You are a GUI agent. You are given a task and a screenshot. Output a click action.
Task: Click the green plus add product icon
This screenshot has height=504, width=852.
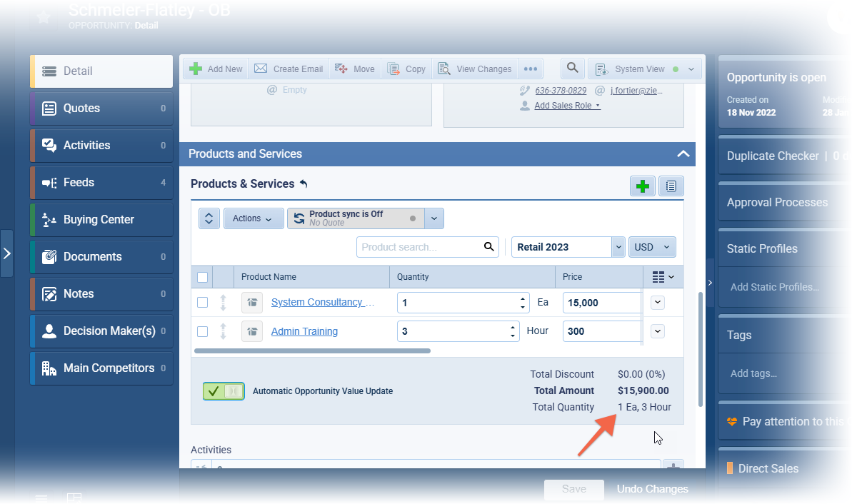pos(643,186)
